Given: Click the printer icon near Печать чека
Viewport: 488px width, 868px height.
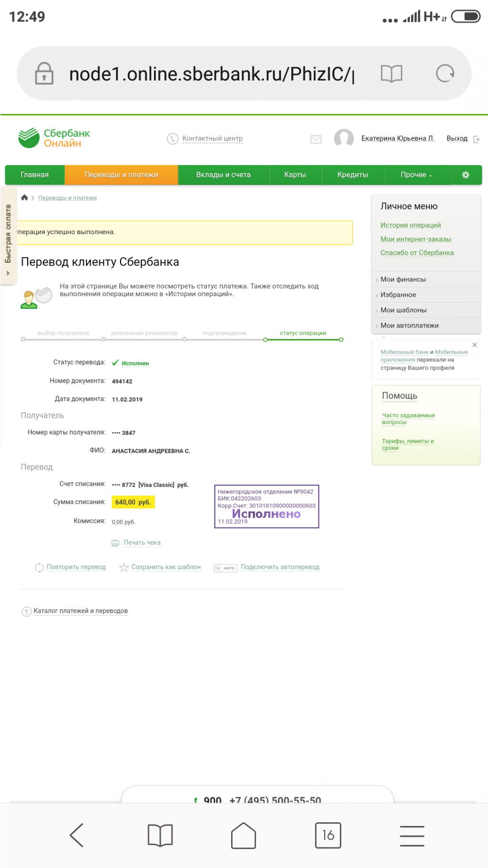Looking at the screenshot, I should coord(115,543).
